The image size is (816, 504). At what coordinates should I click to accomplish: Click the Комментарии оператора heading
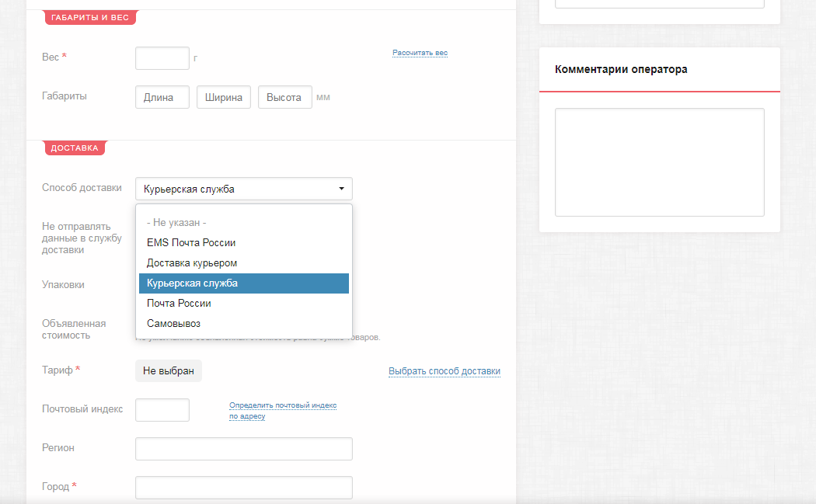(x=621, y=69)
